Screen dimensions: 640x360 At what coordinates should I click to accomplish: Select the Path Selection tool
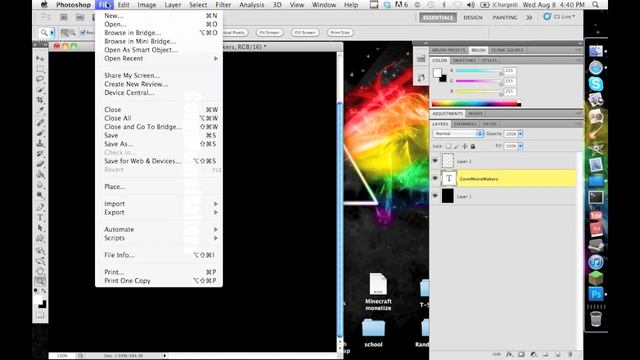point(40,228)
